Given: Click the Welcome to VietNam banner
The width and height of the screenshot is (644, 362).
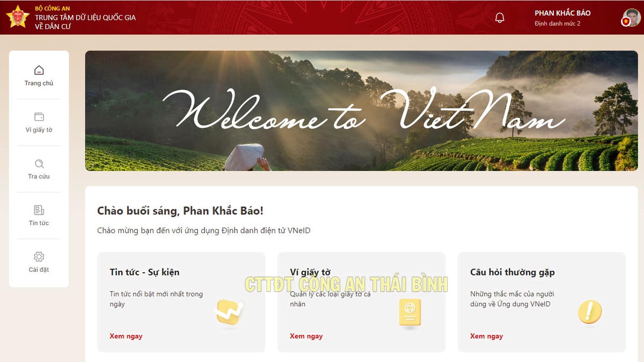Looking at the screenshot, I should pyautogui.click(x=362, y=111).
